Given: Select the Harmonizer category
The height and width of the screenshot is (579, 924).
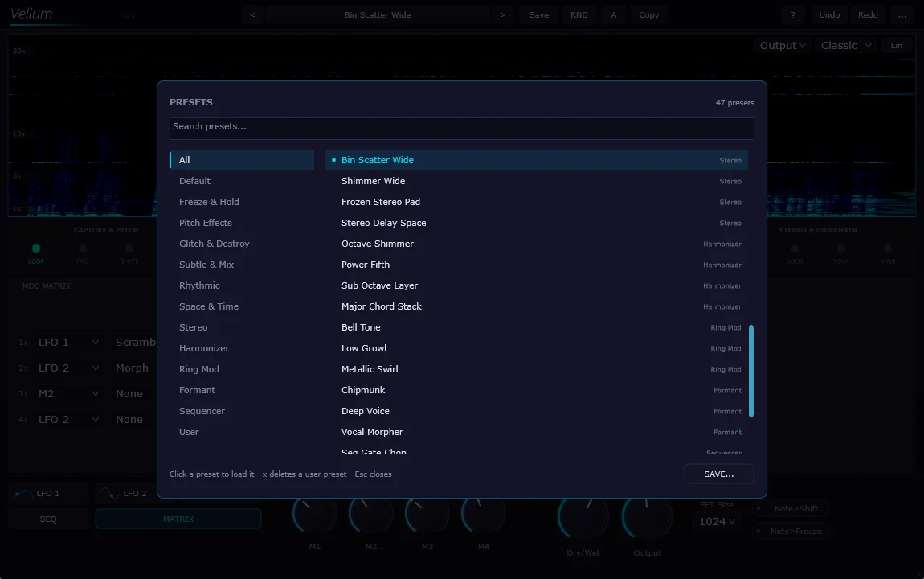Looking at the screenshot, I should (242, 348).
